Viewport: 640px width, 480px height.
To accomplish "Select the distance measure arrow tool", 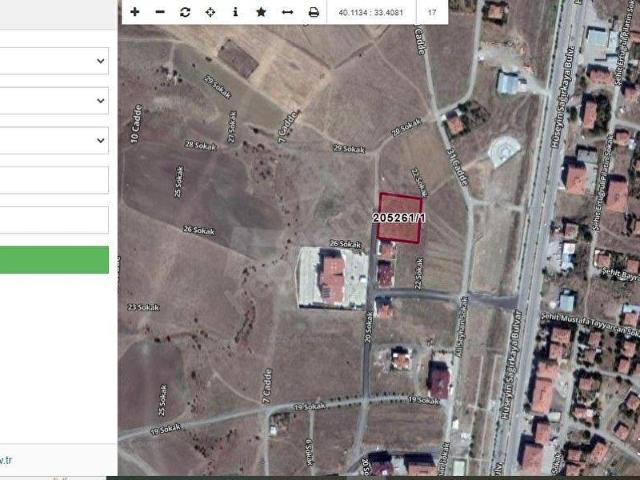I will pos(287,12).
